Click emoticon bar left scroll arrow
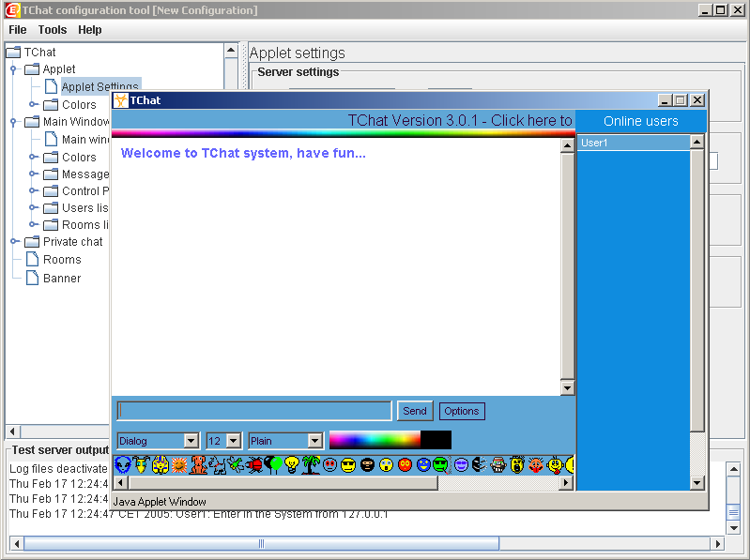Screen dimensions: 750x560 120,482
